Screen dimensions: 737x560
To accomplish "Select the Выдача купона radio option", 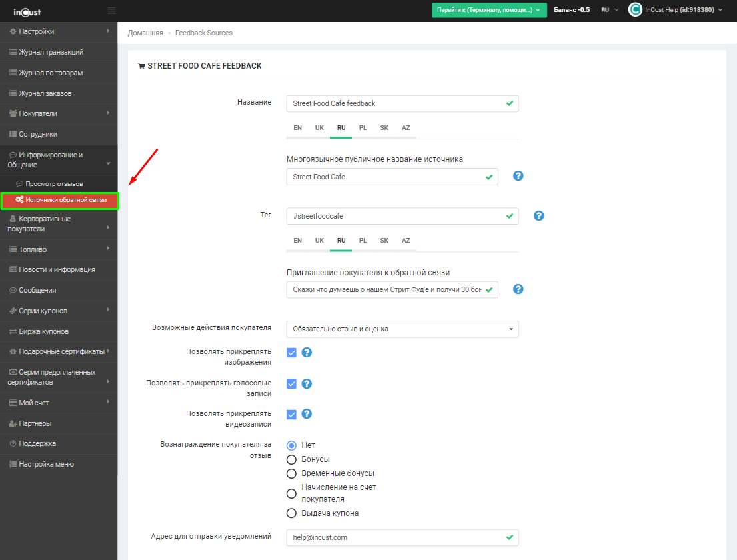I will (x=291, y=513).
